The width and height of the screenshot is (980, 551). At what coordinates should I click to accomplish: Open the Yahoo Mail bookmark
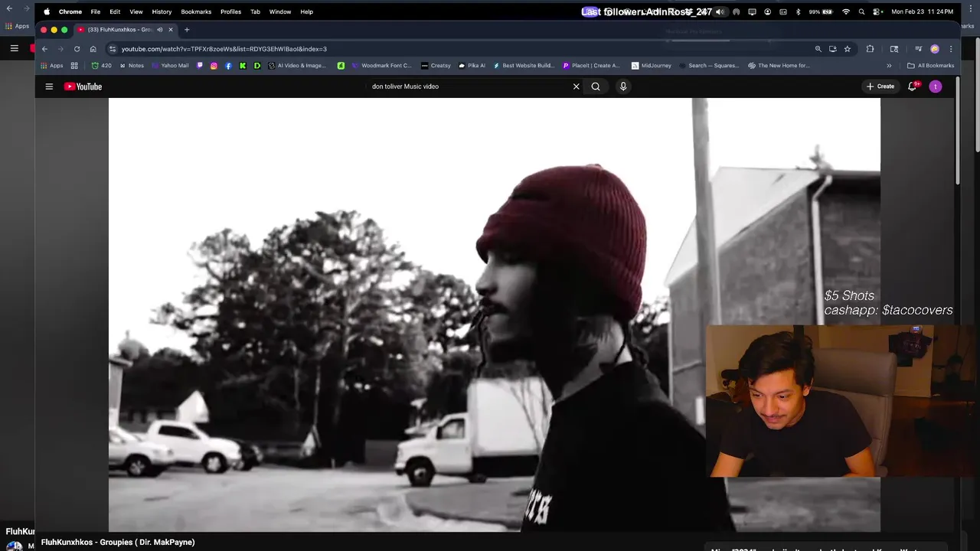click(x=170, y=66)
